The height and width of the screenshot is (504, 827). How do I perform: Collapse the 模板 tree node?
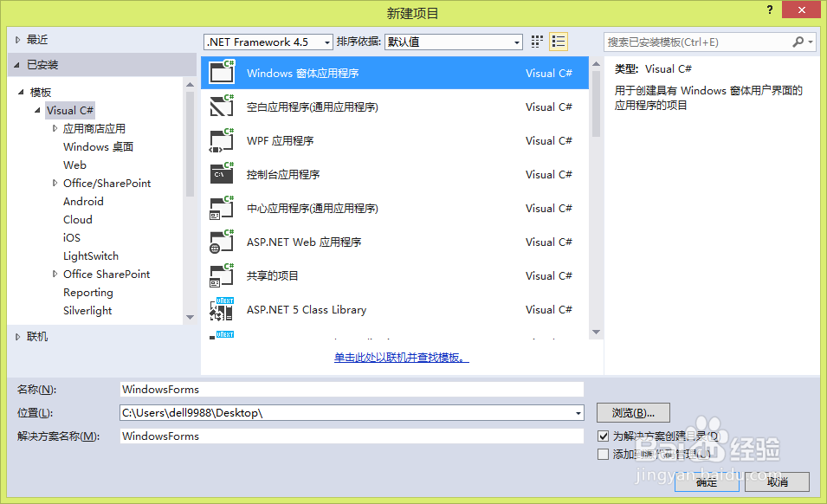click(21, 92)
